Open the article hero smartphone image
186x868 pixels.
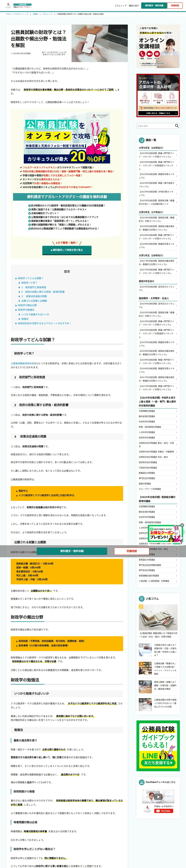click(100, 43)
